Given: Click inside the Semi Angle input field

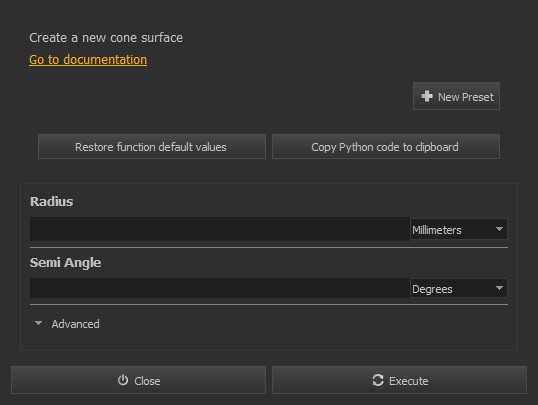Looking at the screenshot, I should pyautogui.click(x=220, y=288).
